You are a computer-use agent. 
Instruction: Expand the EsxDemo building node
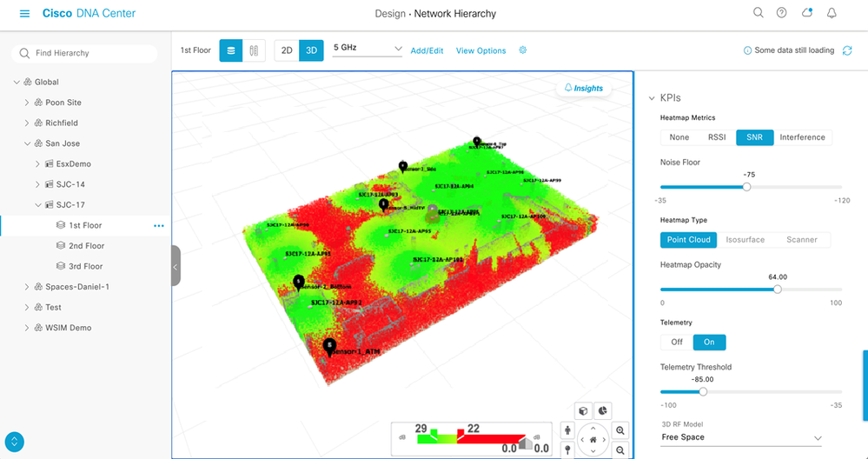(37, 164)
